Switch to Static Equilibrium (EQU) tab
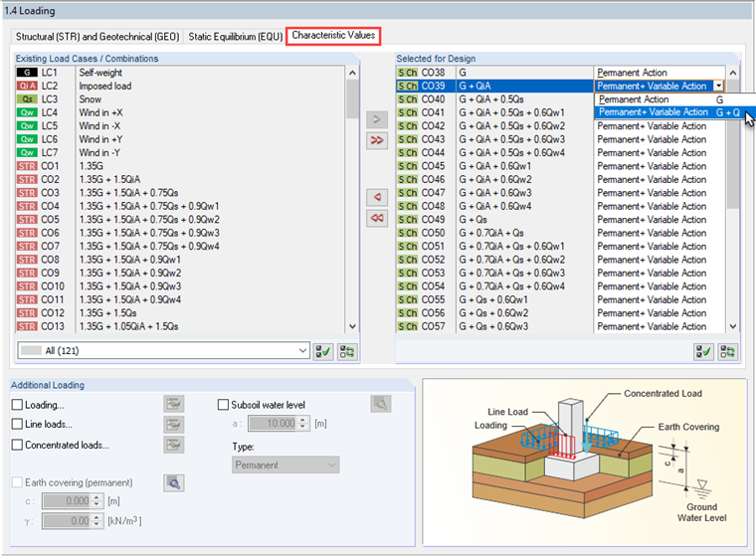Image resolution: width=756 pixels, height=557 pixels. [x=236, y=37]
